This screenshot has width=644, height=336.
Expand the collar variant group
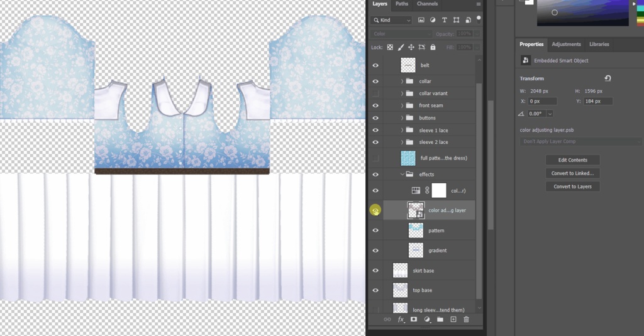click(402, 94)
